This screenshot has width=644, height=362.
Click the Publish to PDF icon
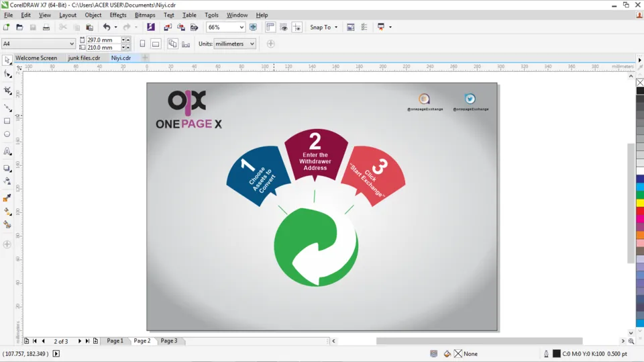coord(195,27)
